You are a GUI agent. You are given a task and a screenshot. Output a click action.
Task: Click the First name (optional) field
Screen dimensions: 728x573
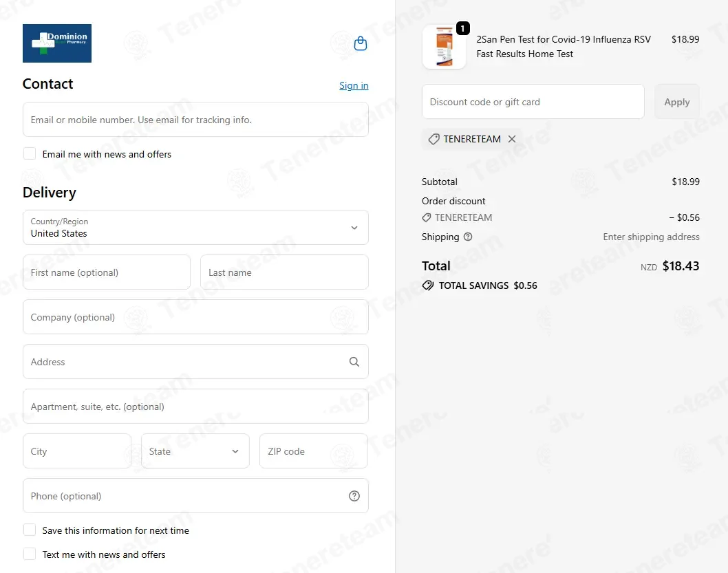(x=107, y=272)
